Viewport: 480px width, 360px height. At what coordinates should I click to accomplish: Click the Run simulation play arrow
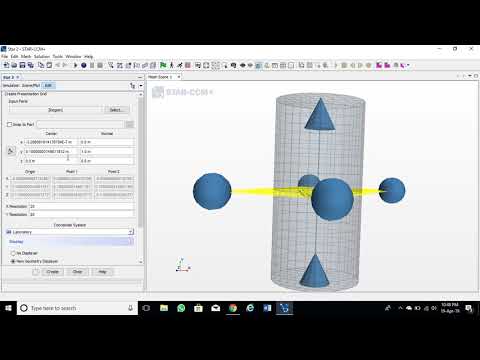click(x=75, y=65)
